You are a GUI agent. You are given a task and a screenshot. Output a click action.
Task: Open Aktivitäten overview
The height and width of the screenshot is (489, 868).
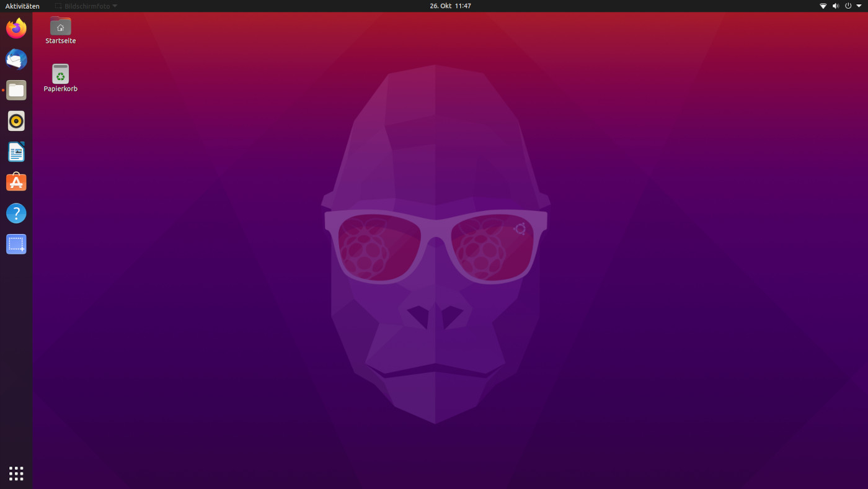coord(22,6)
